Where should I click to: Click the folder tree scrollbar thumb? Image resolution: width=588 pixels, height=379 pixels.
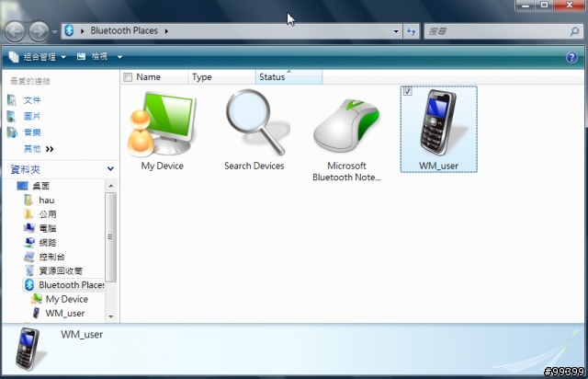tap(110, 236)
